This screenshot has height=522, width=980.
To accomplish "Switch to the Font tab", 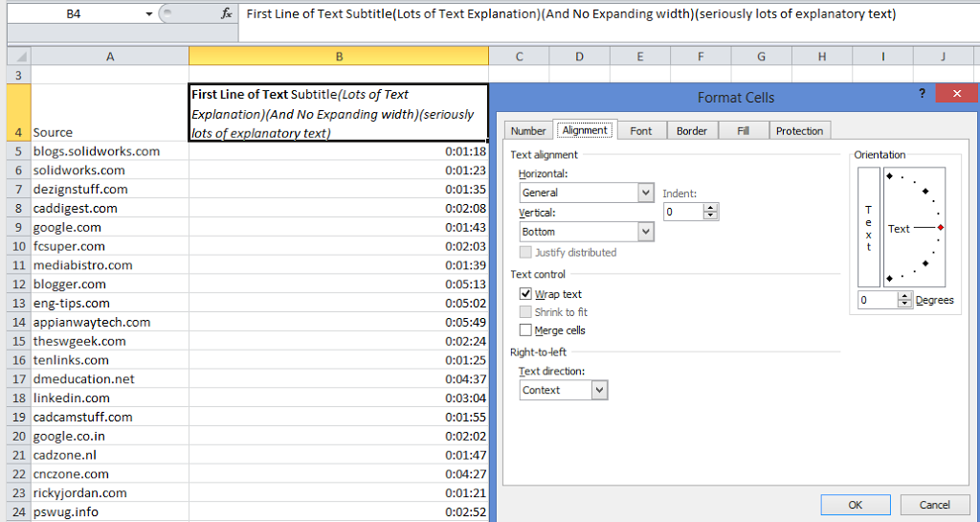I will point(640,130).
